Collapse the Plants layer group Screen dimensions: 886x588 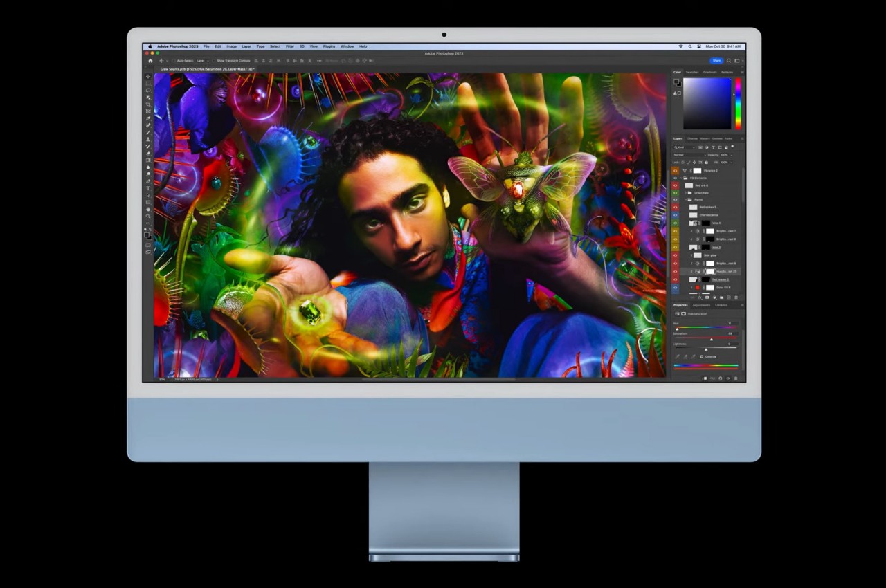point(687,200)
